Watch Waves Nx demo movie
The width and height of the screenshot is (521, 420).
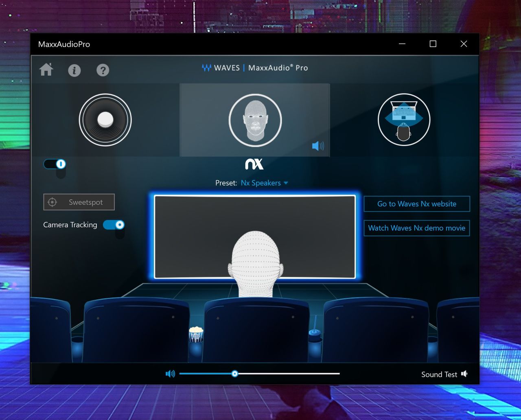coord(417,228)
